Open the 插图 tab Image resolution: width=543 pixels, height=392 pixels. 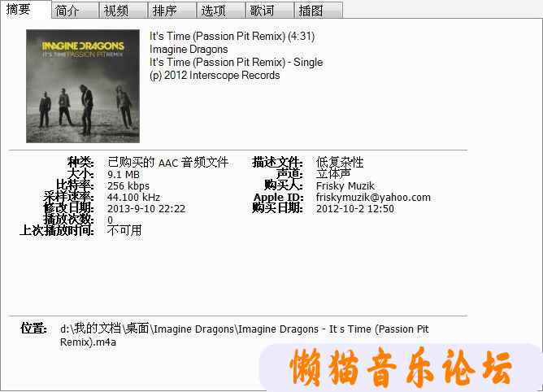click(319, 11)
